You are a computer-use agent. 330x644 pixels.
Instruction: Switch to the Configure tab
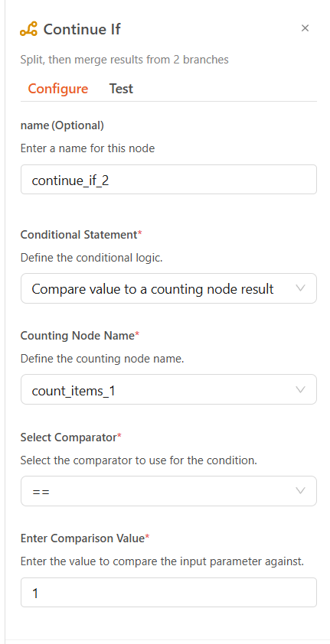click(58, 89)
